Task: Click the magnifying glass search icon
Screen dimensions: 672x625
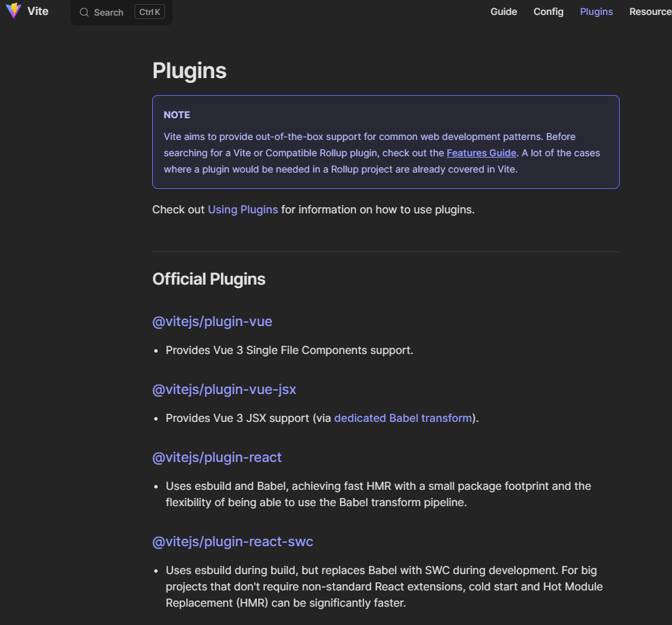Action: point(84,12)
